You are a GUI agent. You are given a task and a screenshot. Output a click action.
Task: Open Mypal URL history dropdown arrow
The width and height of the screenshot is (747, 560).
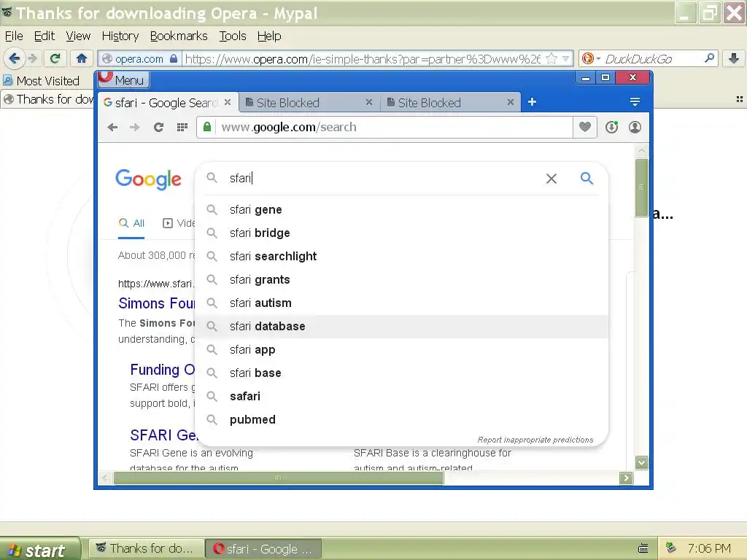[565, 59]
